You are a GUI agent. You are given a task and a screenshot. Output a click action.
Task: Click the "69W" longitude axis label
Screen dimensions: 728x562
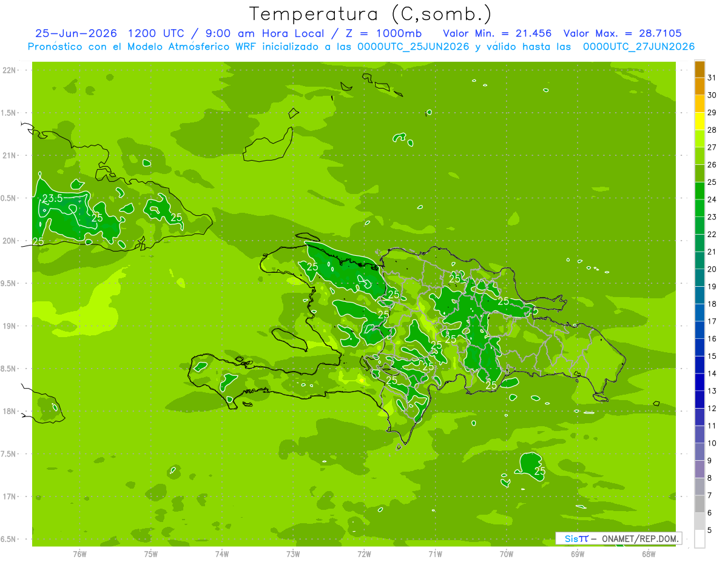click(x=578, y=554)
